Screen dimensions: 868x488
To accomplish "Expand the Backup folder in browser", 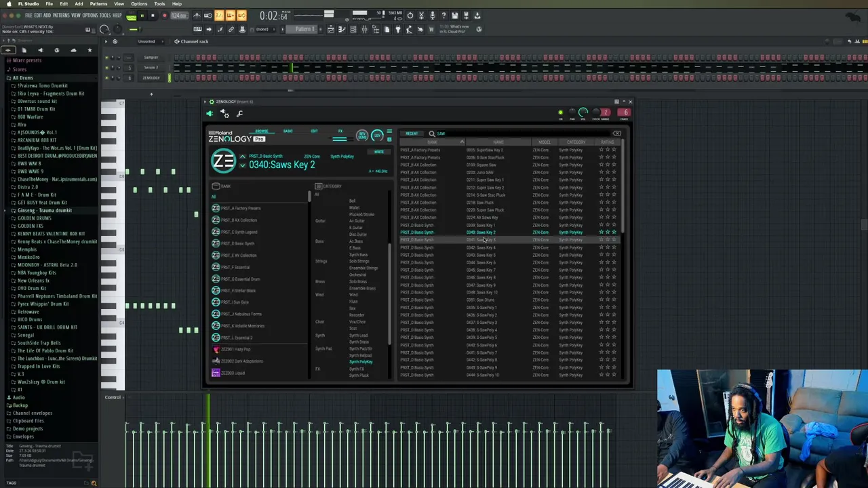I will [x=20, y=405].
